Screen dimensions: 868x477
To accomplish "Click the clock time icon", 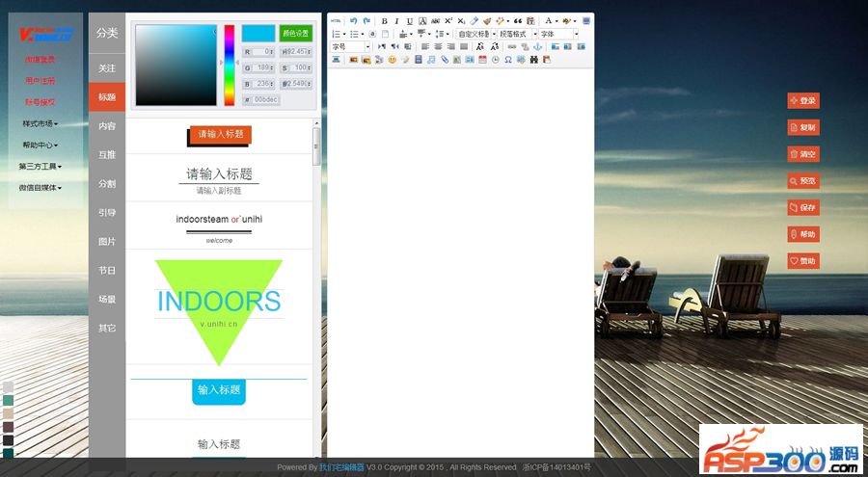I will click(x=496, y=59).
